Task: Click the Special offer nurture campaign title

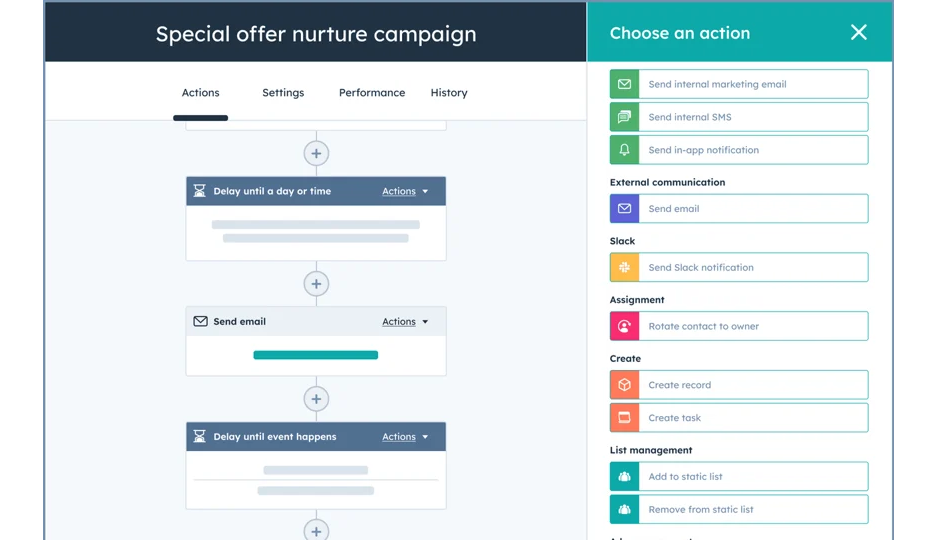Action: 316,34
